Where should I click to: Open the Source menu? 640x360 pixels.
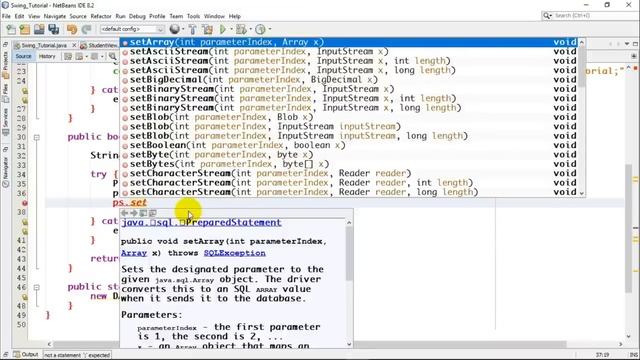pos(78,16)
